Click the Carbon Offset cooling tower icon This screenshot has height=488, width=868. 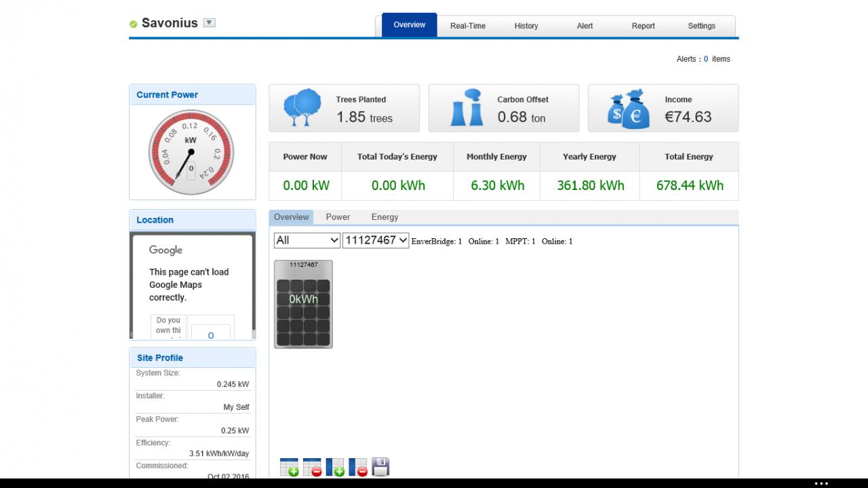[467, 108]
